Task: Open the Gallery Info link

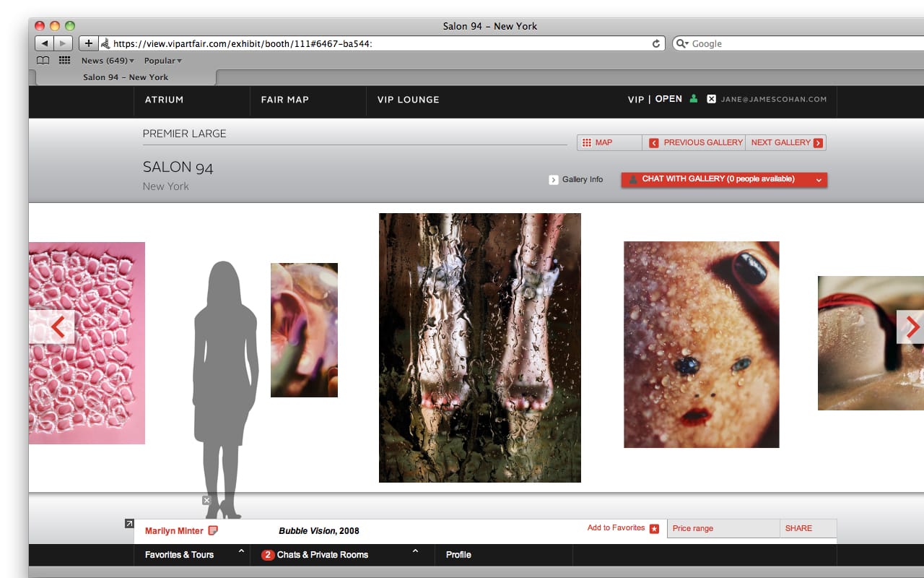Action: (583, 180)
